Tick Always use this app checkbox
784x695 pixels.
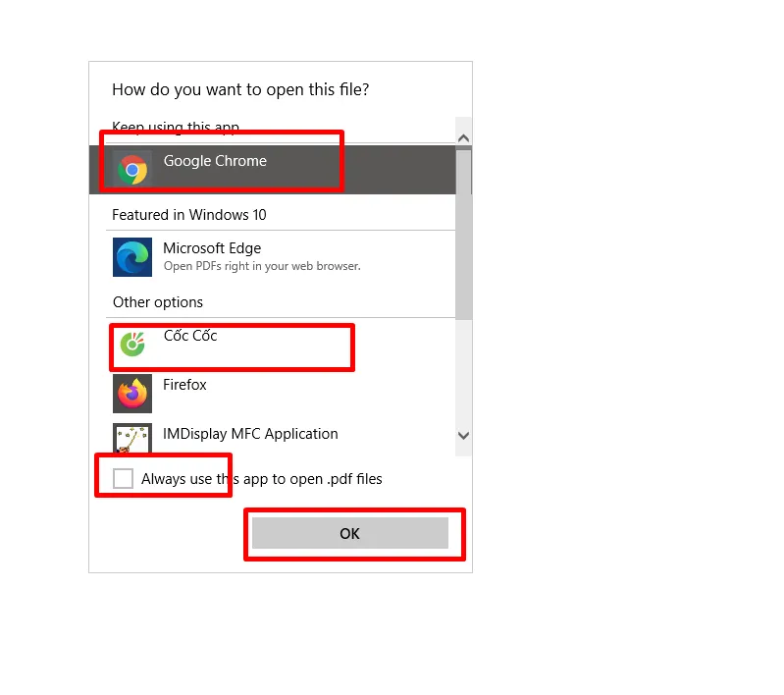(123, 478)
